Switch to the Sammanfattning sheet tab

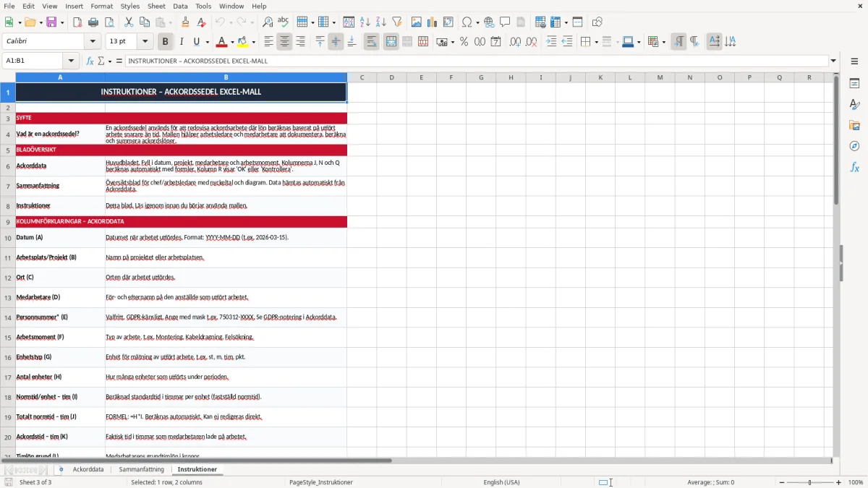(142, 469)
